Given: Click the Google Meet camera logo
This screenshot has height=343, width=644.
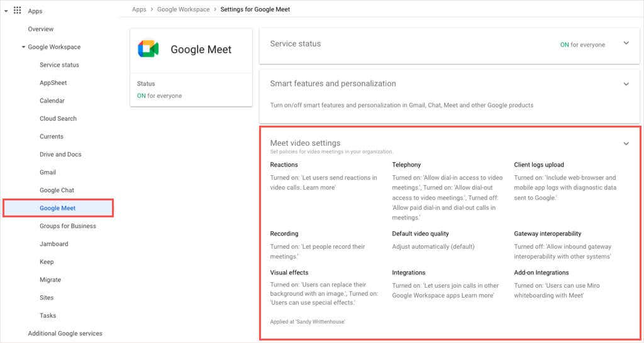Looking at the screenshot, I should tap(148, 49).
